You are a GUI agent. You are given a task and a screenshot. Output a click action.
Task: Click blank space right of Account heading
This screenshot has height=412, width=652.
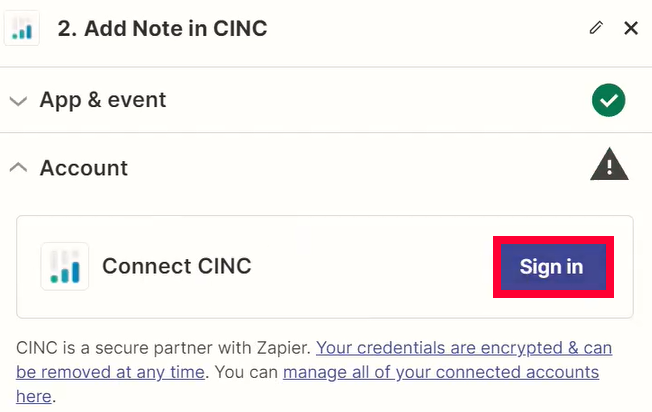pos(358,168)
